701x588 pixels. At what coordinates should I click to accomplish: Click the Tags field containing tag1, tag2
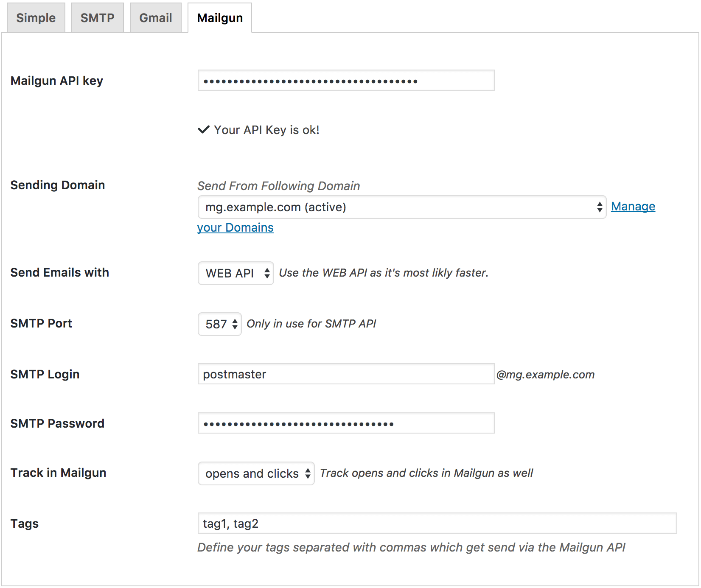click(437, 524)
